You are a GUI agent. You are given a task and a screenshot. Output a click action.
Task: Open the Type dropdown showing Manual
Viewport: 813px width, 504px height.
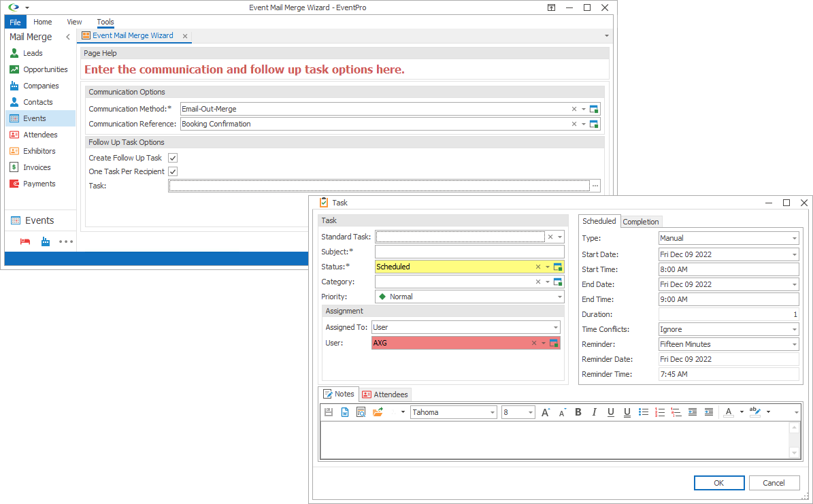[x=794, y=239]
